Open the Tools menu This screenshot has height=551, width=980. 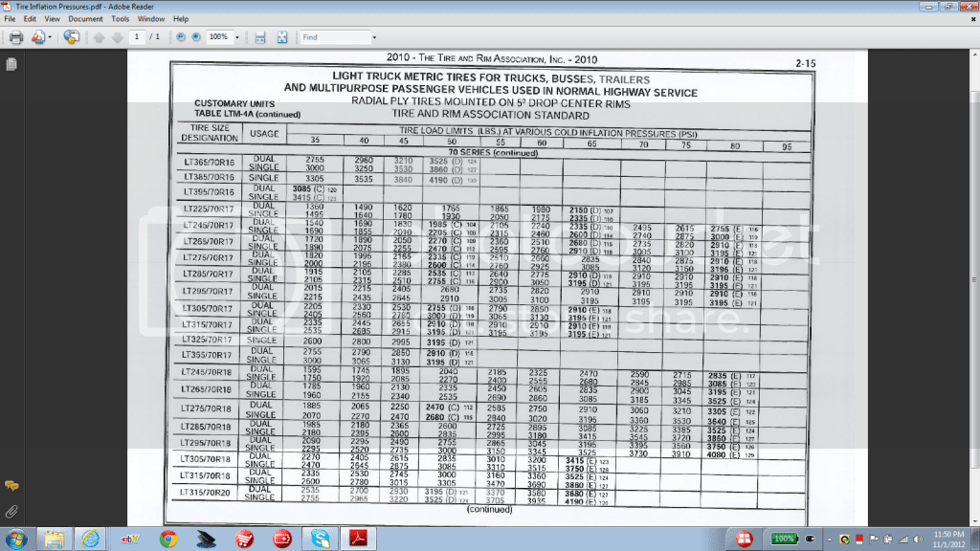(x=120, y=19)
